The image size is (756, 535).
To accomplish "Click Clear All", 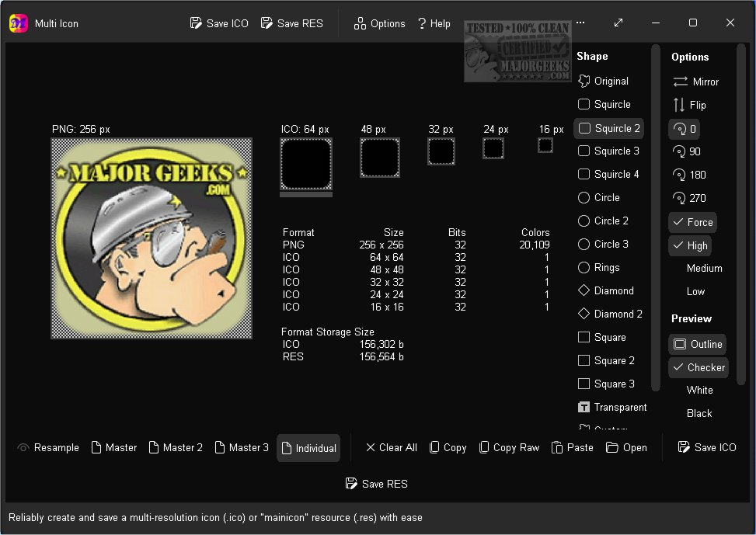I will (x=391, y=447).
